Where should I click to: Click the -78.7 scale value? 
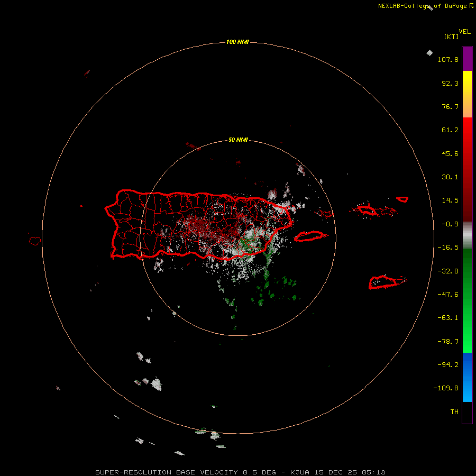click(448, 342)
